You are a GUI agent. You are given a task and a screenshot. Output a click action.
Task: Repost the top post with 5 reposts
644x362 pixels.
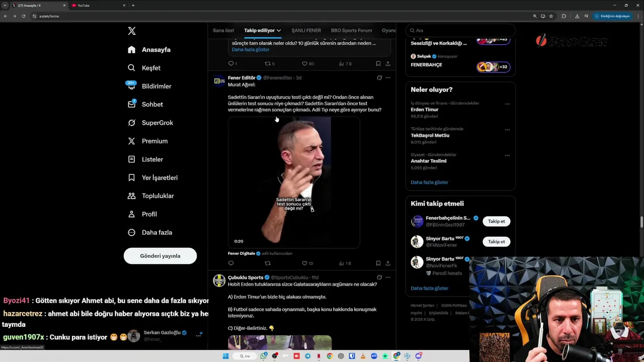[270, 64]
